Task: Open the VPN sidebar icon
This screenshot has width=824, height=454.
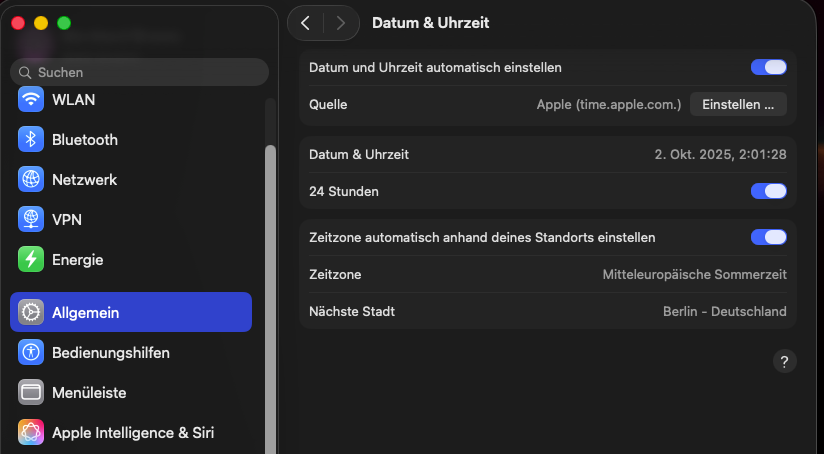Action: pyautogui.click(x=31, y=220)
